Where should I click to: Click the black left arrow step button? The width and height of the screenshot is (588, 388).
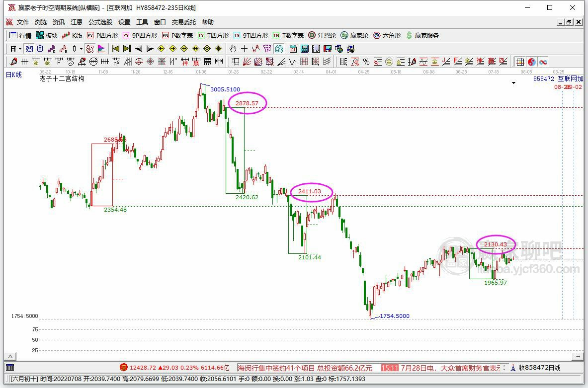[138, 49]
